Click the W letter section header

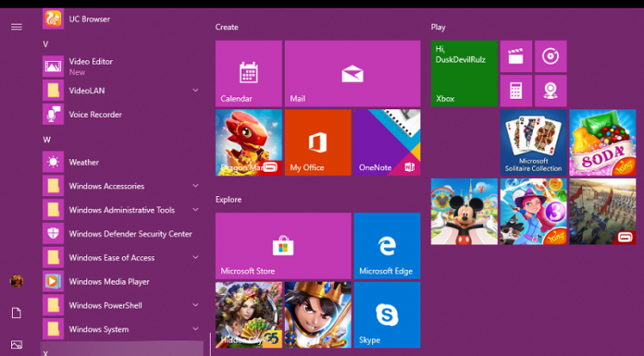pyautogui.click(x=47, y=140)
